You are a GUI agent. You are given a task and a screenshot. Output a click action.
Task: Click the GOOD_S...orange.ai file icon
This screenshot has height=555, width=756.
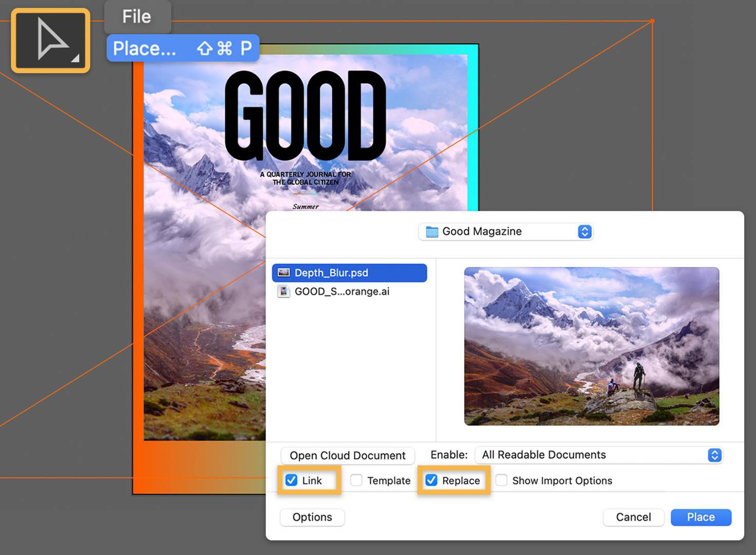(x=283, y=291)
